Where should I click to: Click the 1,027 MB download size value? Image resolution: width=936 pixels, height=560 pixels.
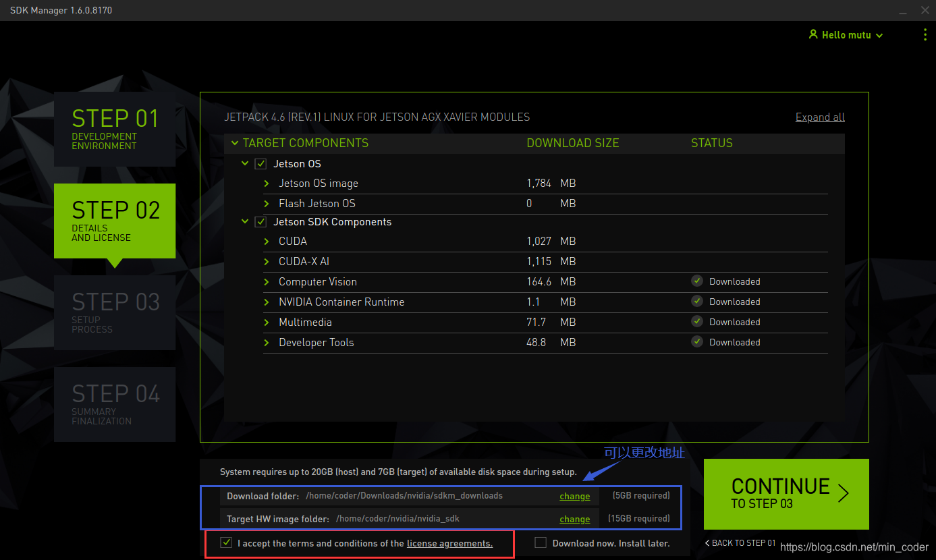pos(551,242)
